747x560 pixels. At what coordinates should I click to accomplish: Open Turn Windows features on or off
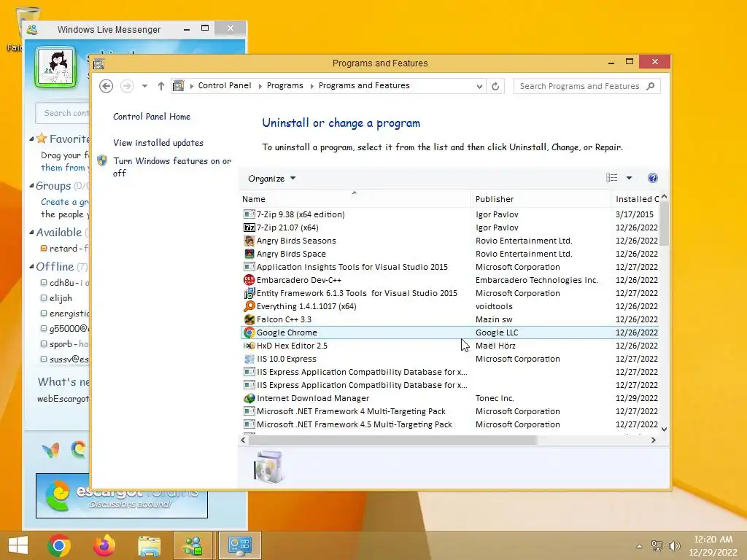click(172, 167)
